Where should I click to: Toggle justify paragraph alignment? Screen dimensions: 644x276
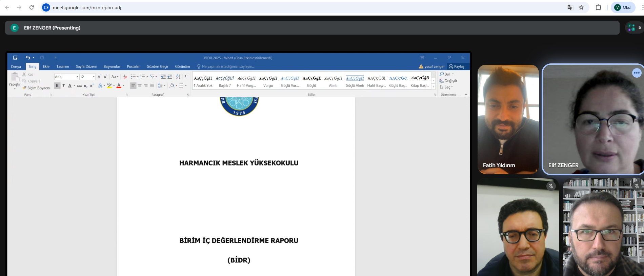pyautogui.click(x=152, y=86)
